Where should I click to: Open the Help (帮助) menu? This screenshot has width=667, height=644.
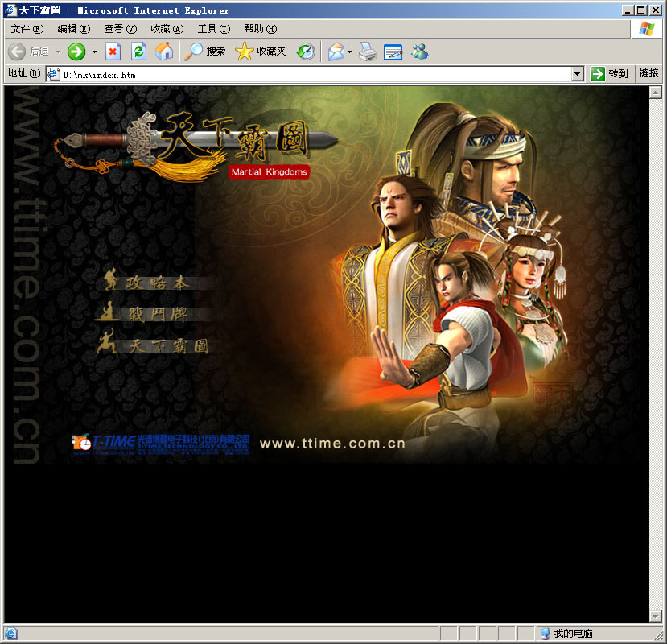tap(261, 28)
